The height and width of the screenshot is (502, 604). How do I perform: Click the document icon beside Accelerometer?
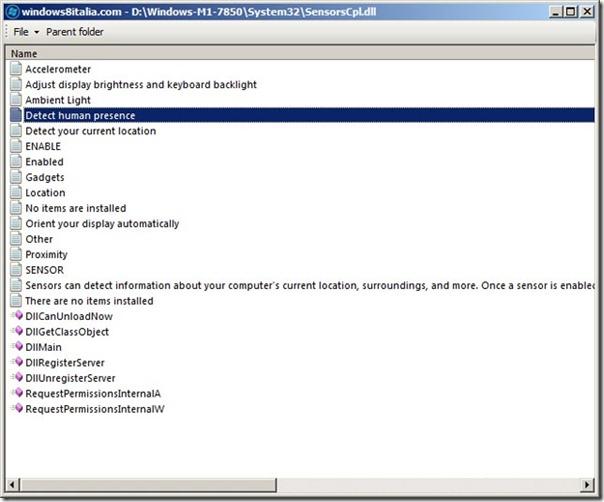(16, 69)
